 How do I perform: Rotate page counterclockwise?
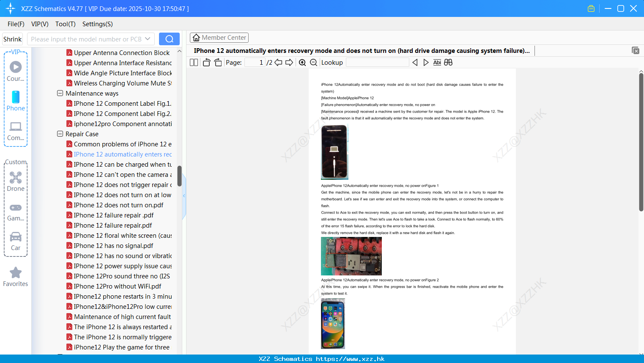(206, 63)
